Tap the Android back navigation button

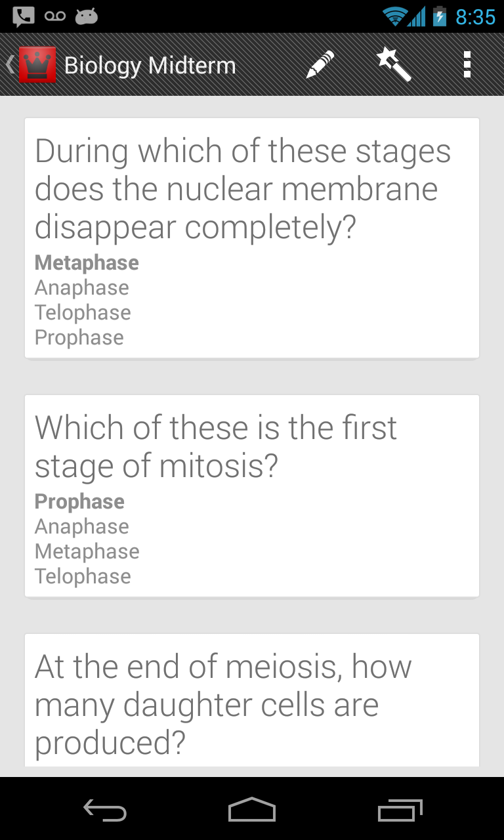point(105,810)
